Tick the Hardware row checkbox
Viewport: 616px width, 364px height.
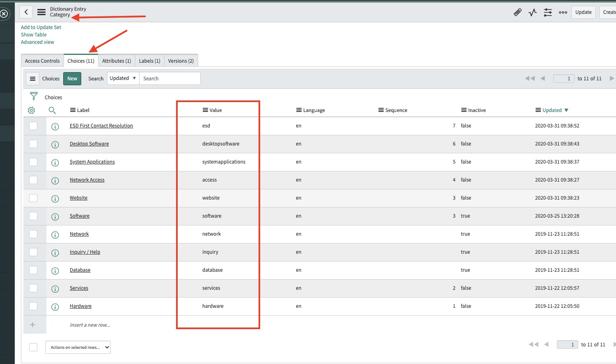tap(33, 306)
